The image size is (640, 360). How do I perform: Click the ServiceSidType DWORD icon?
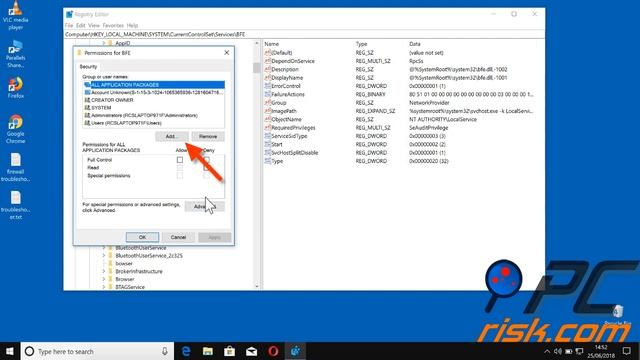[x=268, y=136]
